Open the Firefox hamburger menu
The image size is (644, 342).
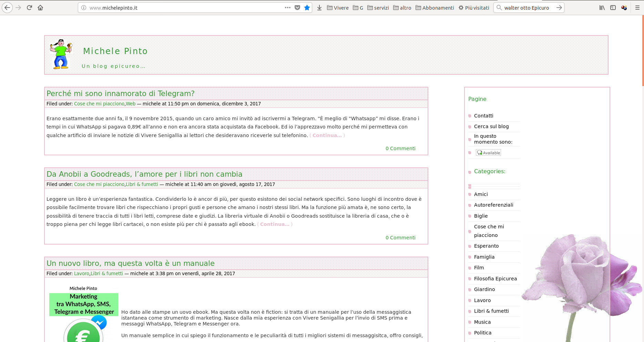[x=637, y=8]
